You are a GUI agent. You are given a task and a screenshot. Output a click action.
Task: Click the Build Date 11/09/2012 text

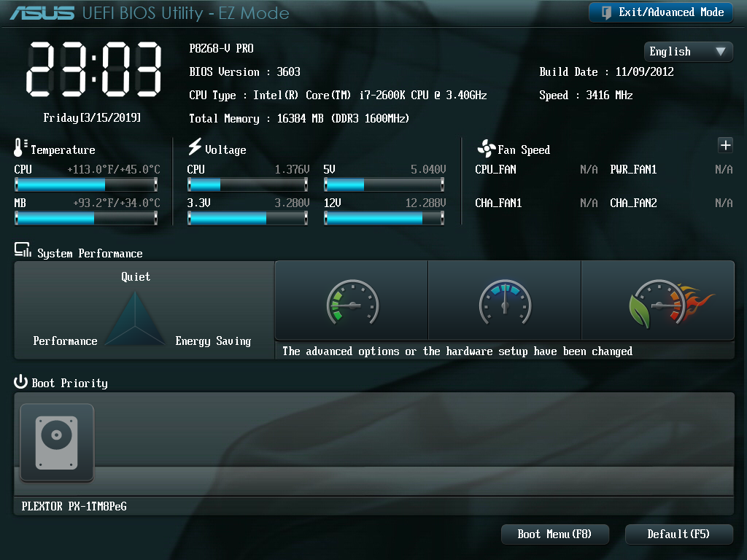point(606,72)
